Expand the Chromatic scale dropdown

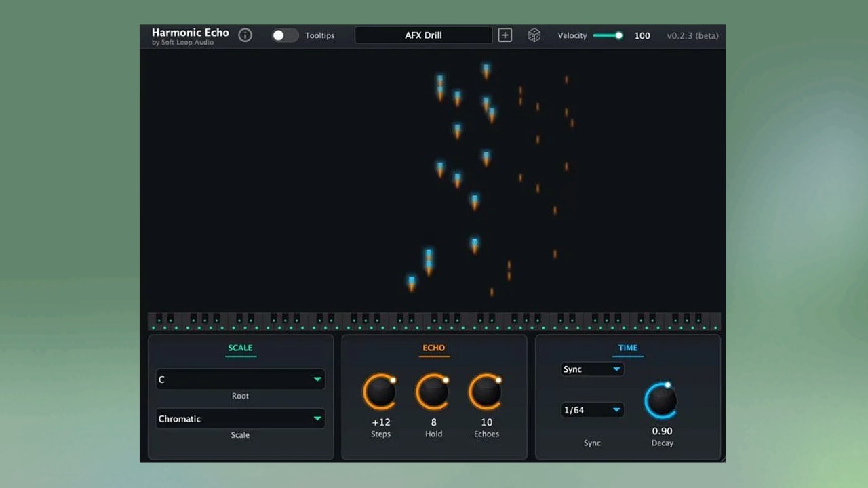[240, 419]
